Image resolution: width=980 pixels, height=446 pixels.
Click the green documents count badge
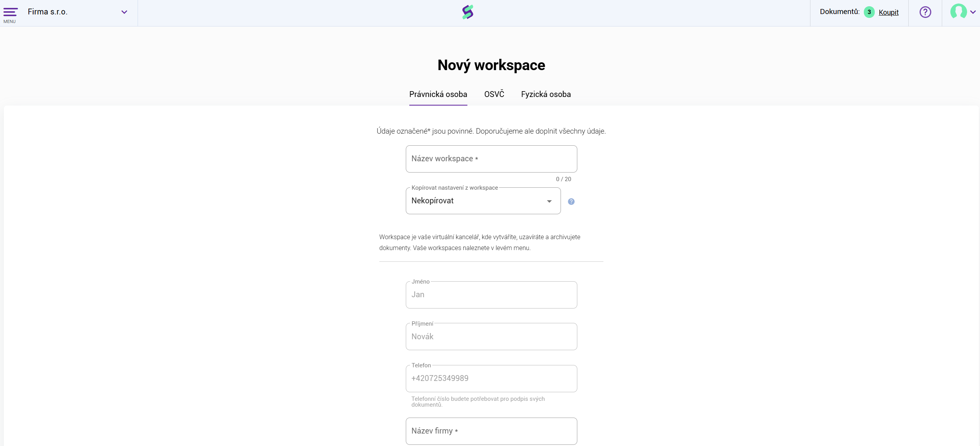point(869,12)
